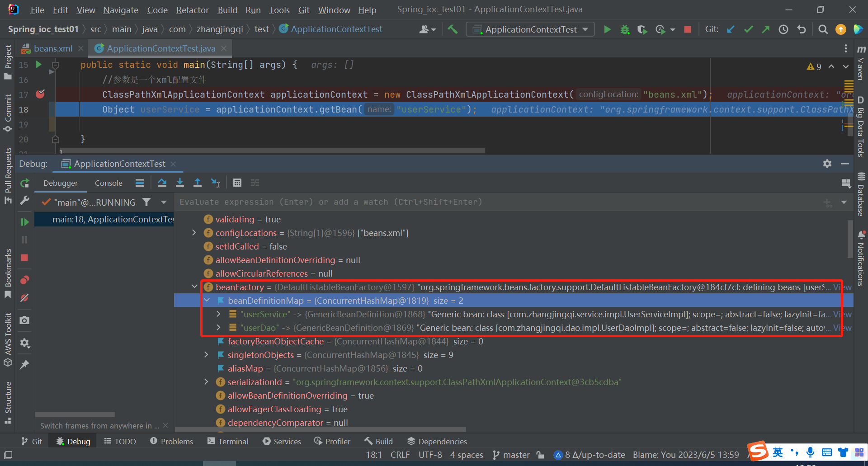Expand the "userService" map entry
This screenshot has height=466, width=868.
(x=219, y=314)
